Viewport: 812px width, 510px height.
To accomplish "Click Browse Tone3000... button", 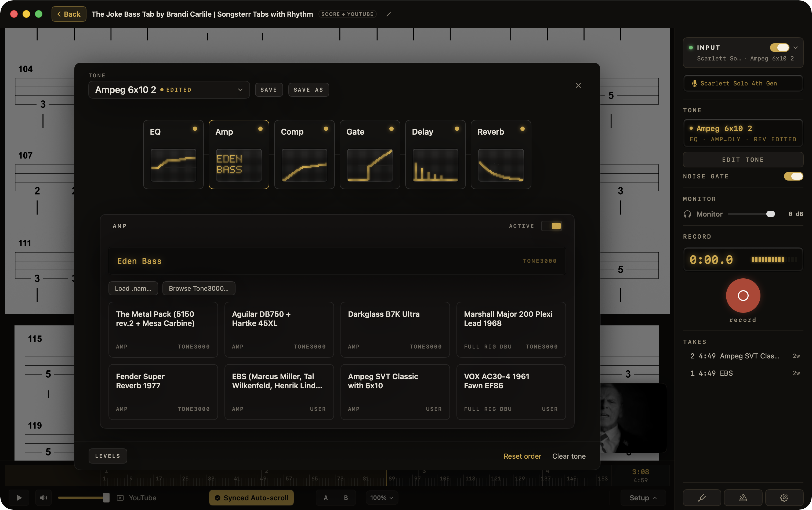I will coord(198,288).
